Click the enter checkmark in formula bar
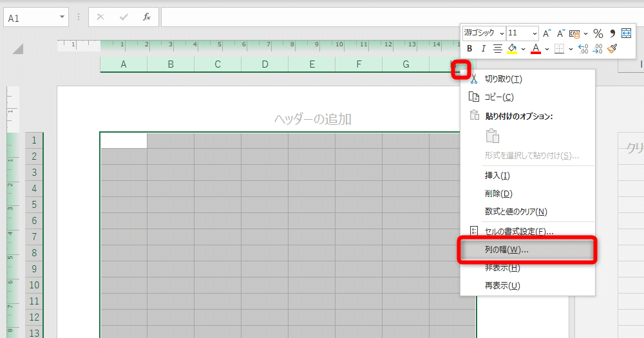Viewport: 644px width, 338px height. pos(123,17)
